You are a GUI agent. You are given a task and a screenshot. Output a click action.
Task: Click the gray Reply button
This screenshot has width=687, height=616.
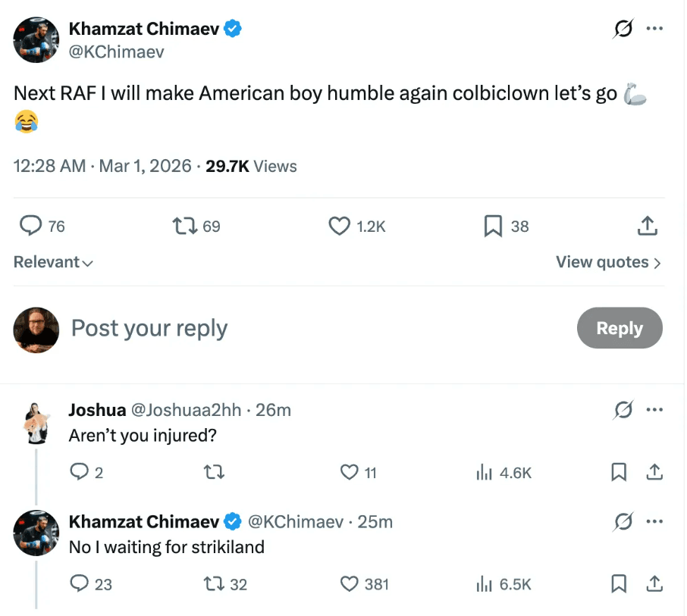click(620, 328)
